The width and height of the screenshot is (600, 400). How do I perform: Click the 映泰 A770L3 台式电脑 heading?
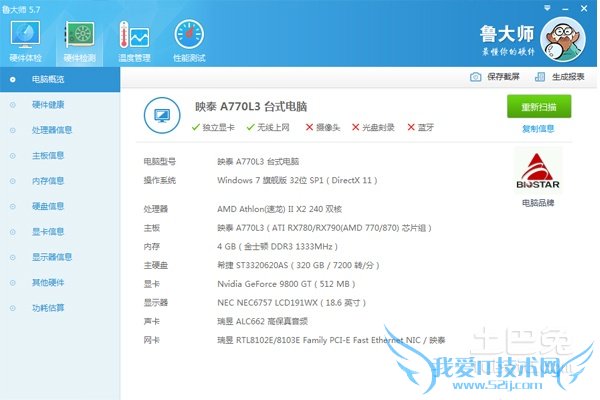[x=251, y=106]
